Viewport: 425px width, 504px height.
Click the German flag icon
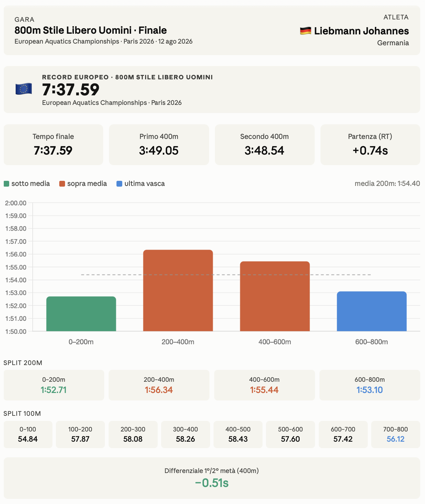tap(305, 31)
